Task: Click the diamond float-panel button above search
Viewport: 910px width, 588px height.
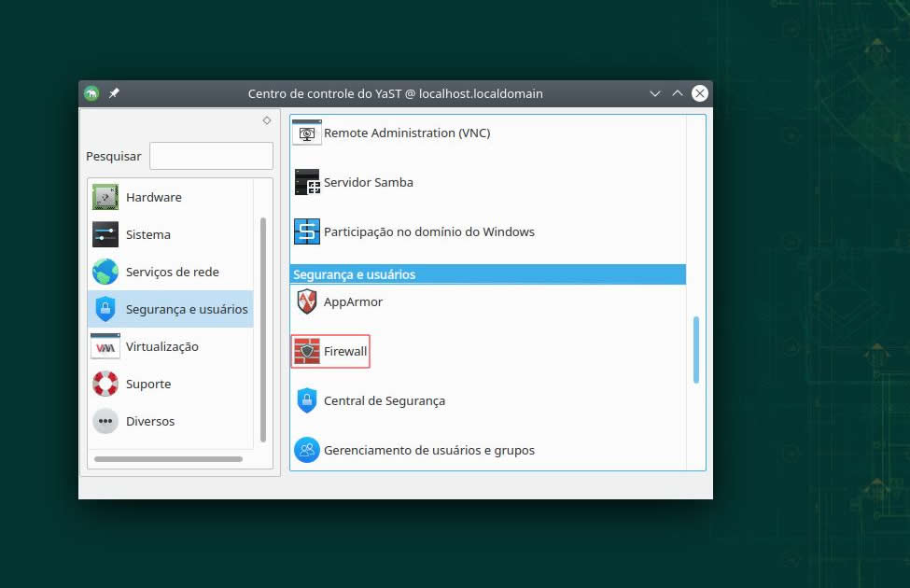Action: click(x=267, y=120)
